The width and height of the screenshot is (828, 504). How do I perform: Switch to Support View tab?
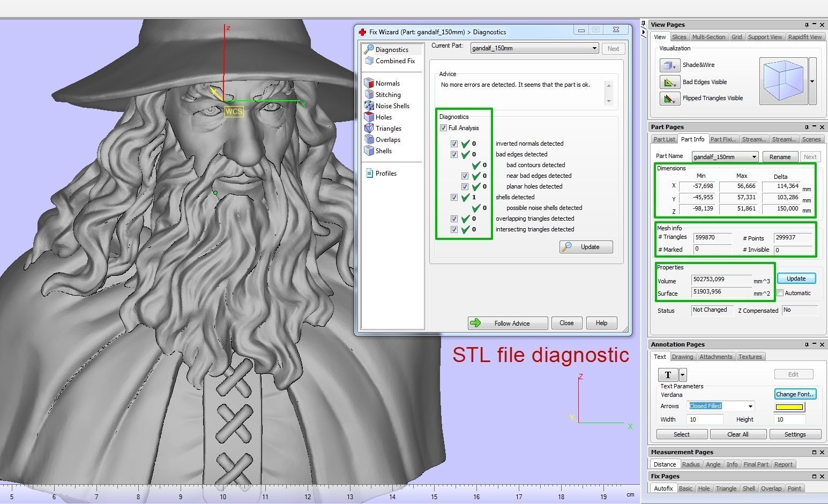click(x=765, y=37)
